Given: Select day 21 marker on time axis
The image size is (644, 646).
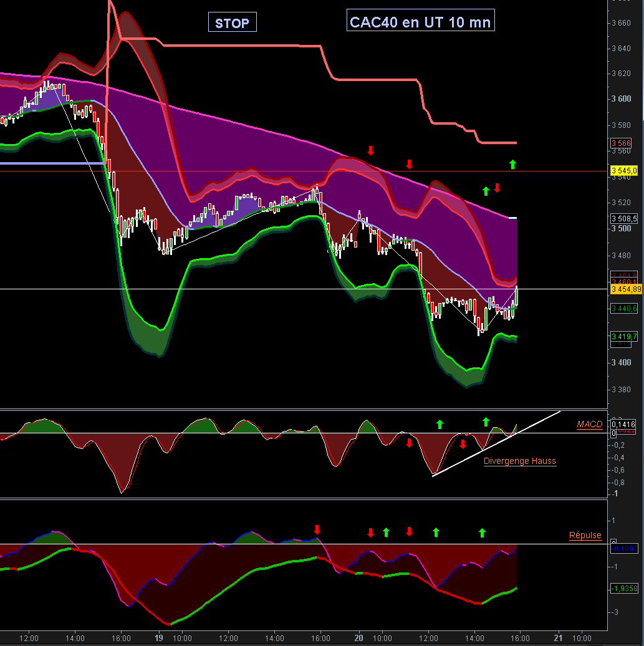Looking at the screenshot, I should click(x=558, y=638).
